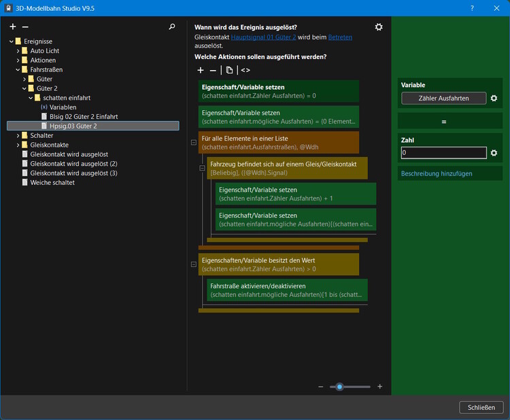Image resolution: width=510 pixels, height=420 pixels.
Task: Collapse the Fahrstraßen folder
Action: coord(18,70)
